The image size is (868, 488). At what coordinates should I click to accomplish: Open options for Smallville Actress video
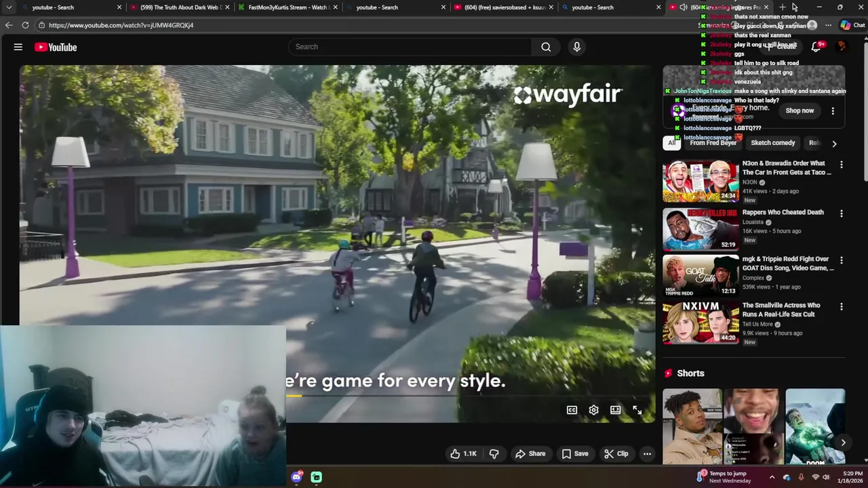pos(842,306)
